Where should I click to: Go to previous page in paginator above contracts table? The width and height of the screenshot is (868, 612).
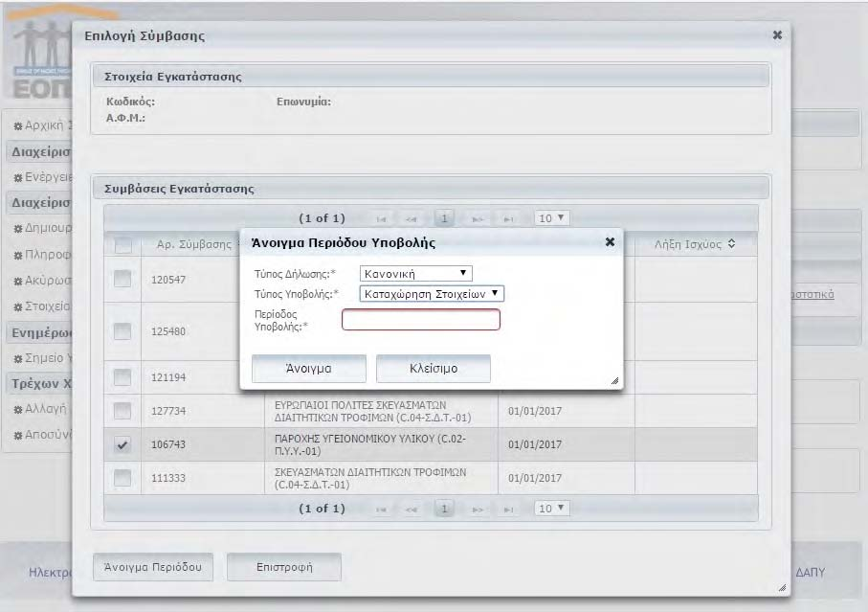click(x=411, y=218)
